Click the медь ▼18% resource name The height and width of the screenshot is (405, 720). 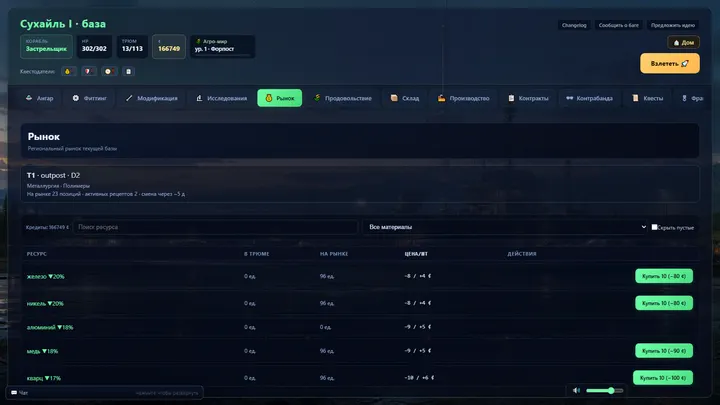(x=42, y=351)
